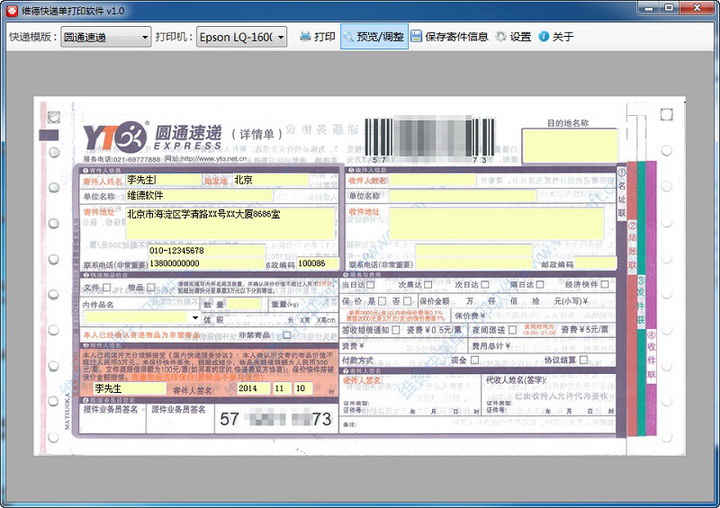Click the 关于 about label
Screen dimensions: 720x508
563,36
